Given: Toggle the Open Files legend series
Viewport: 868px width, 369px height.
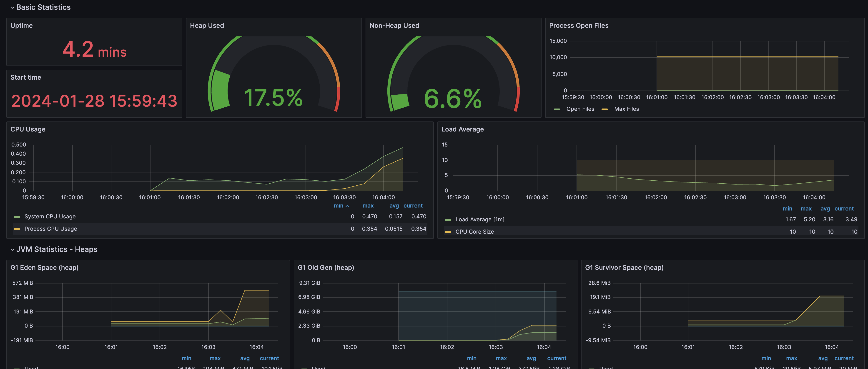Looking at the screenshot, I should 580,109.
